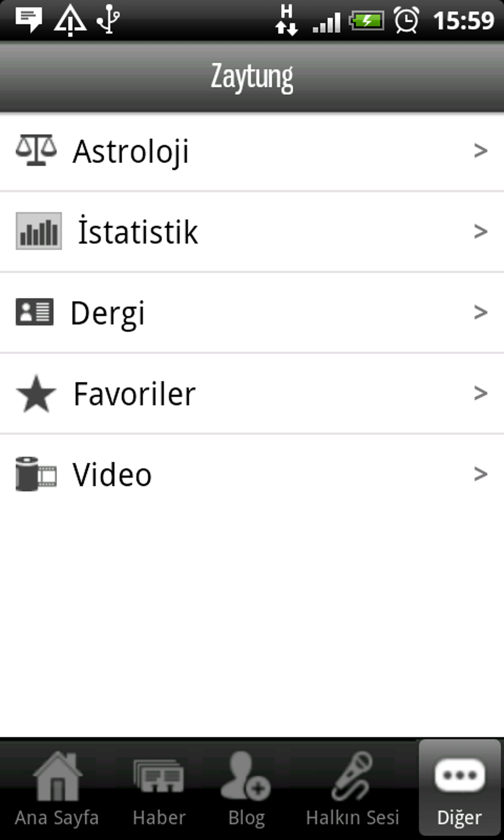Expand İstatistik using its chevron arrow
This screenshot has height=840, width=504.
pos(480,231)
